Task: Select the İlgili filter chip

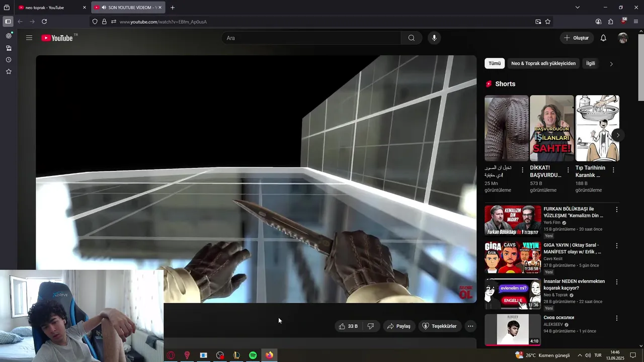Action: [591, 63]
